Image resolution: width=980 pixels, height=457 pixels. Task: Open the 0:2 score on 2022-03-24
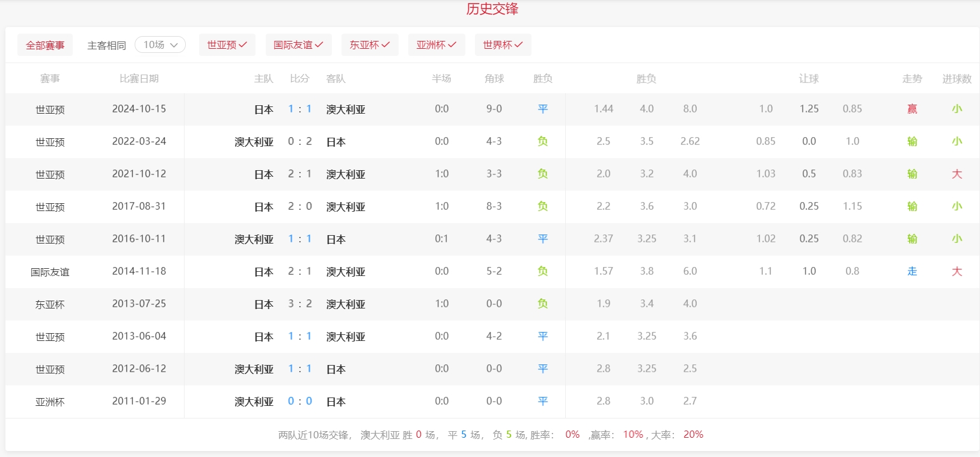click(x=299, y=141)
